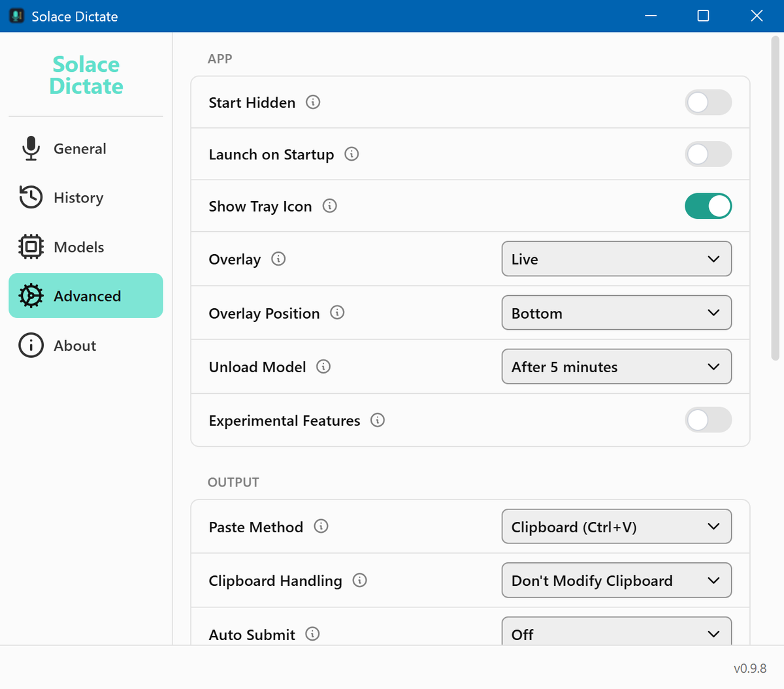Click the Start Hidden label text
Image resolution: width=784 pixels, height=689 pixels.
[x=252, y=103]
